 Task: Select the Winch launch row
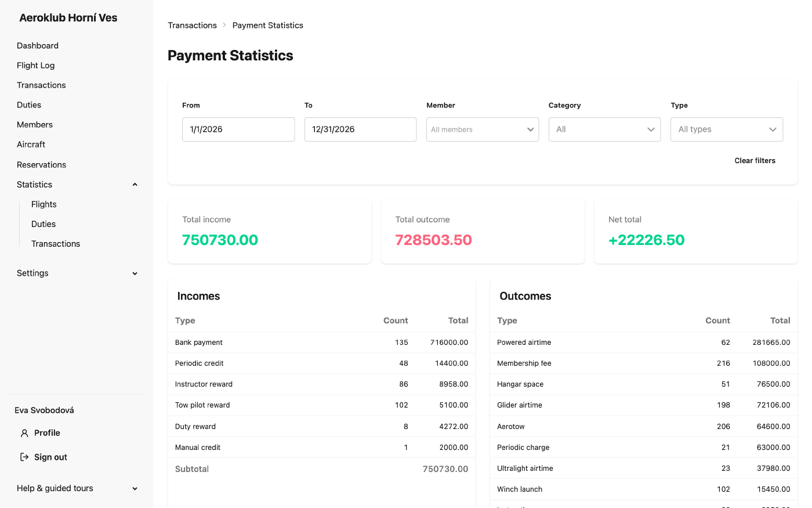644,489
